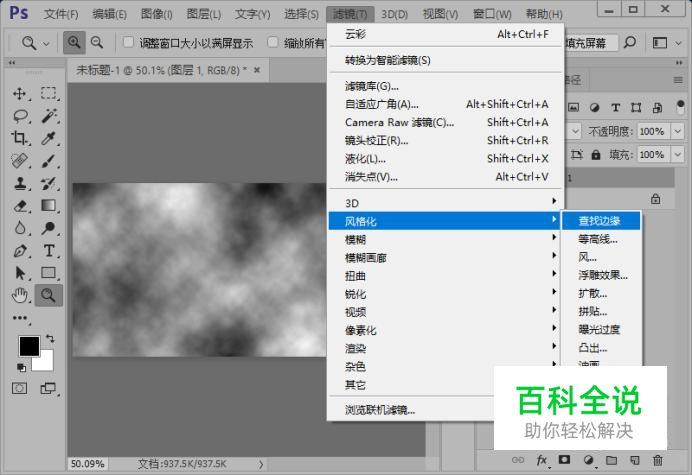Click the delete layer trash icon

[658, 460]
